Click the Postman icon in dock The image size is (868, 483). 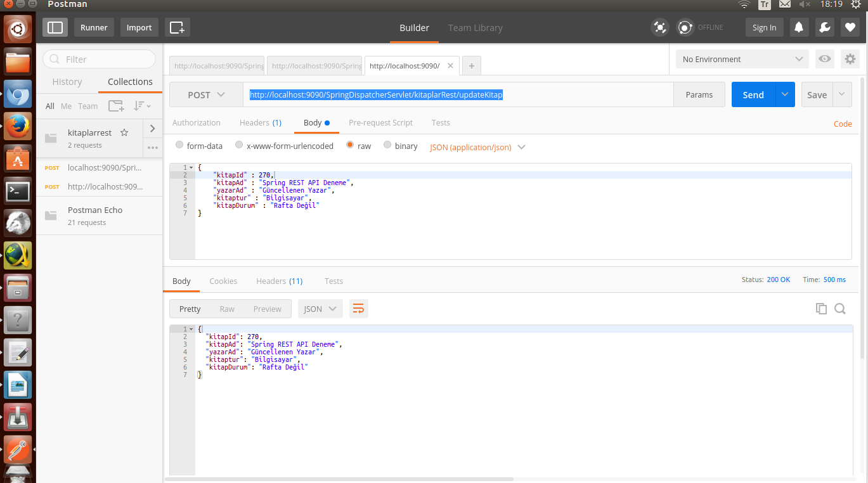(x=18, y=449)
